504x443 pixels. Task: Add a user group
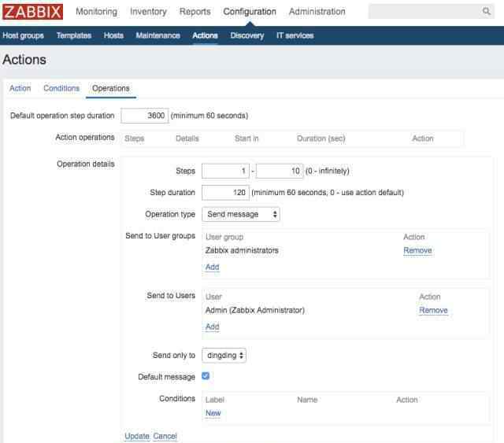[212, 267]
